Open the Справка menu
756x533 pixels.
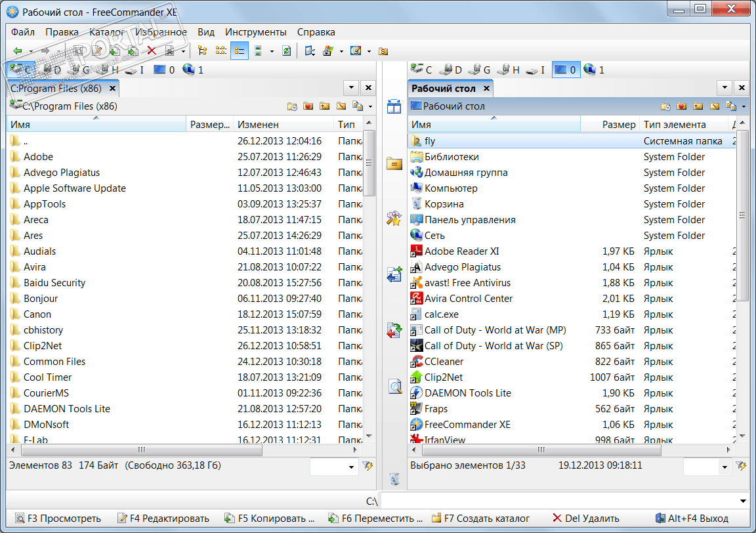(316, 32)
